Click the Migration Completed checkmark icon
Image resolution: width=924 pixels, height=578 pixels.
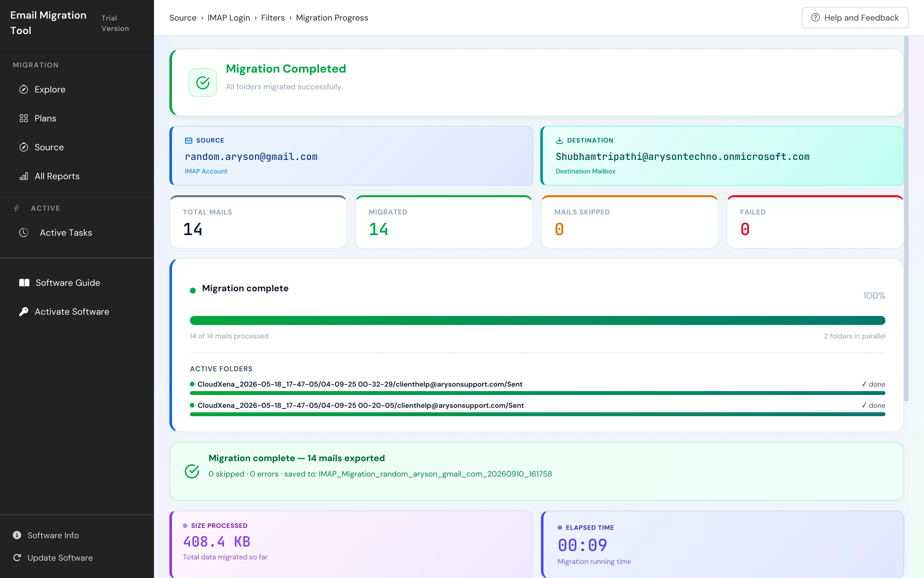203,83
